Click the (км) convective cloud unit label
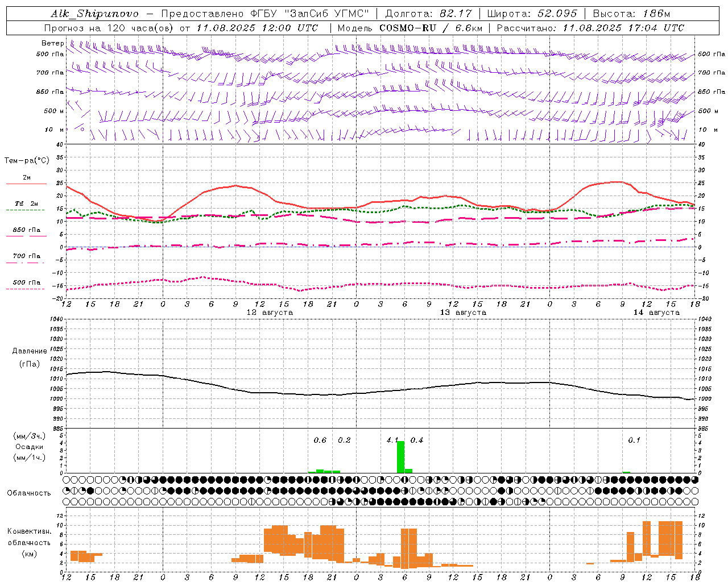Image resolution: width=728 pixels, height=582 pixels. (x=29, y=554)
